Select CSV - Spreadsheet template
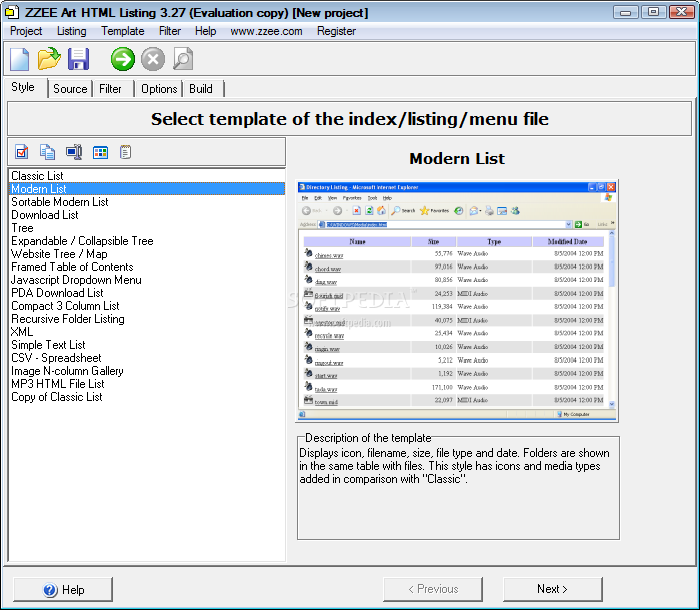The image size is (700, 610). pos(147,358)
